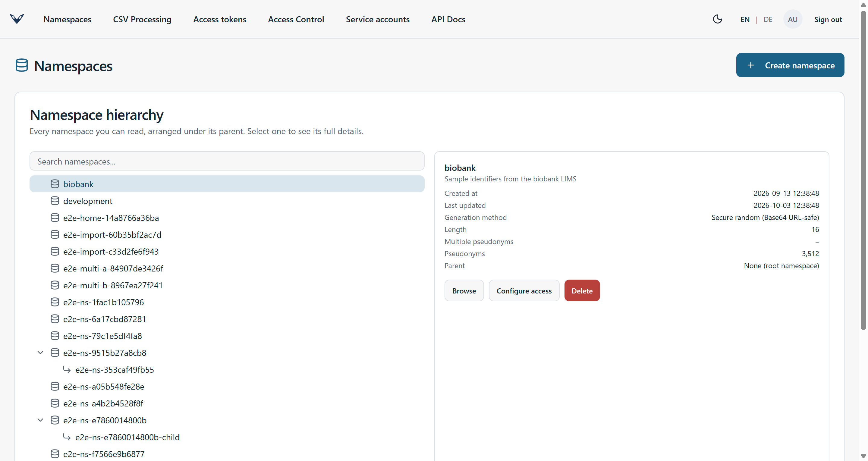Delete the biobank namespace

tap(582, 290)
